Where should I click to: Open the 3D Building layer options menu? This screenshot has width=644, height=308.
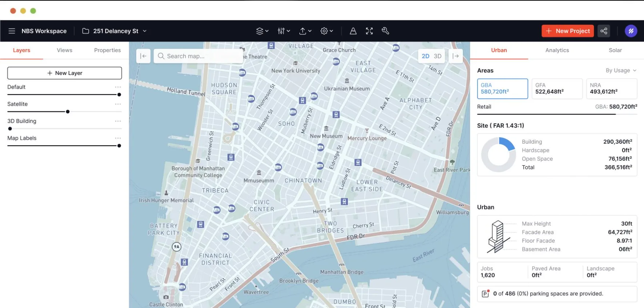[118, 121]
